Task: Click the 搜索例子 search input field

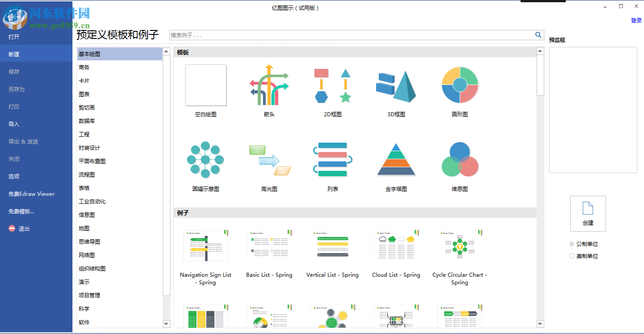Action: click(x=352, y=35)
